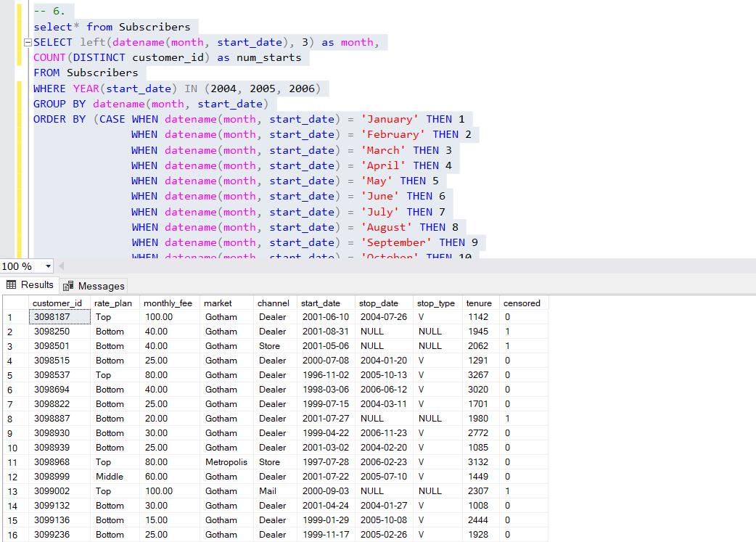The height and width of the screenshot is (542, 756).
Task: Click the tenure column header
Action: click(480, 303)
